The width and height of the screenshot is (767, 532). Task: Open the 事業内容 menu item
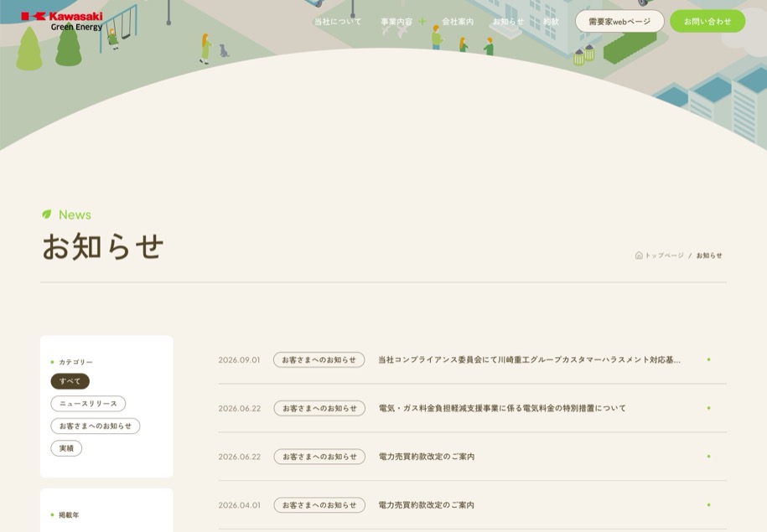pyautogui.click(x=396, y=22)
